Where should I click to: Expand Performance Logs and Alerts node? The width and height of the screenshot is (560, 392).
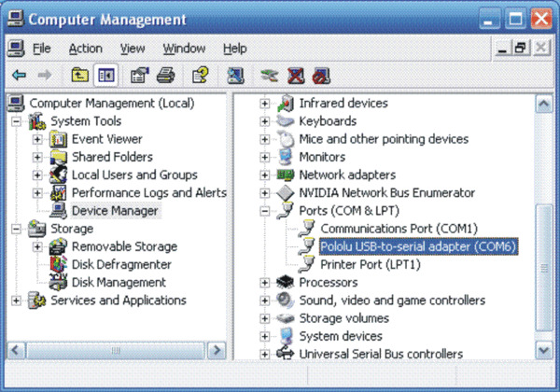(x=37, y=193)
